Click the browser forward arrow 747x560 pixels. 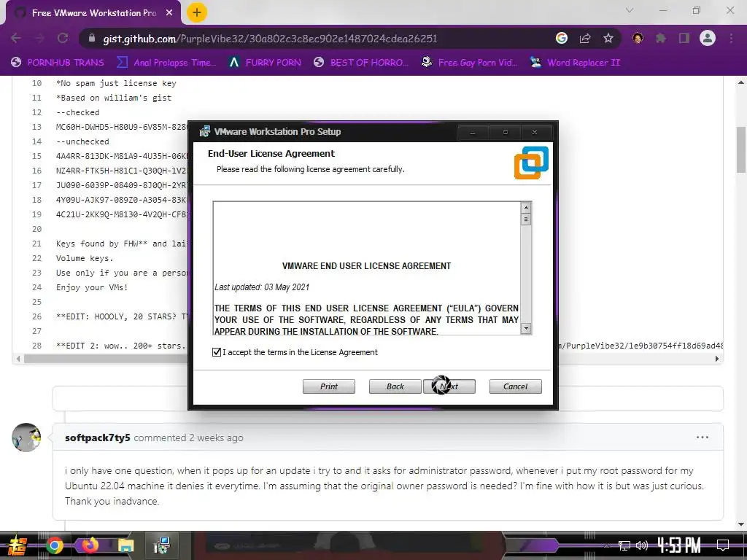click(39, 38)
